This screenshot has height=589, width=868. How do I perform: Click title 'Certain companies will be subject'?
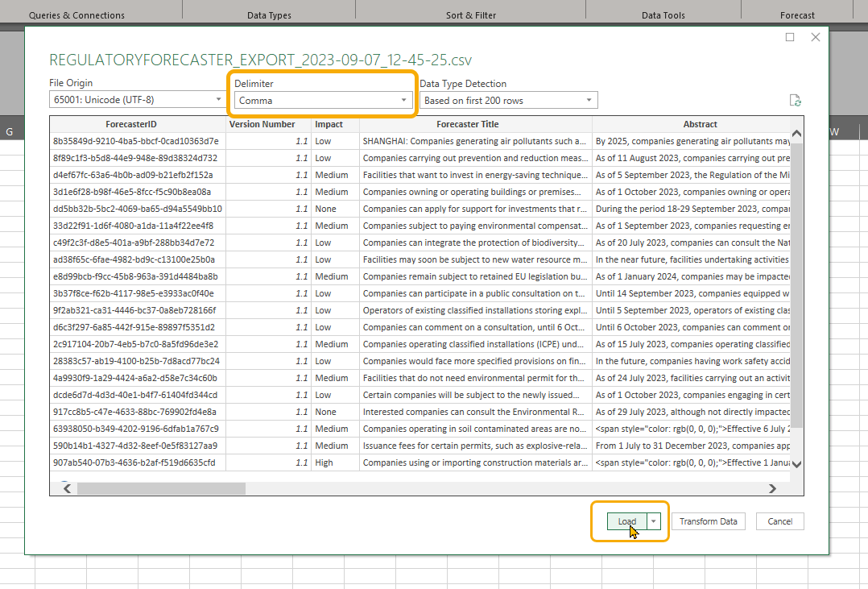(x=476, y=395)
